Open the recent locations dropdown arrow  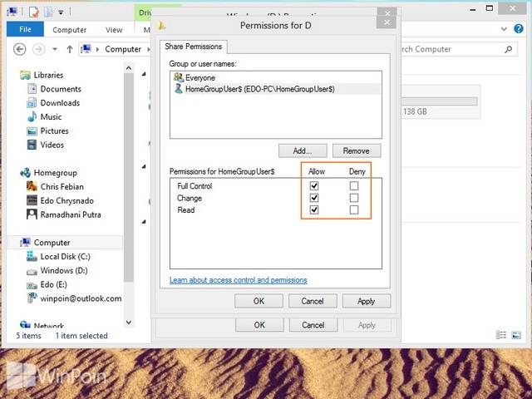tap(55, 49)
